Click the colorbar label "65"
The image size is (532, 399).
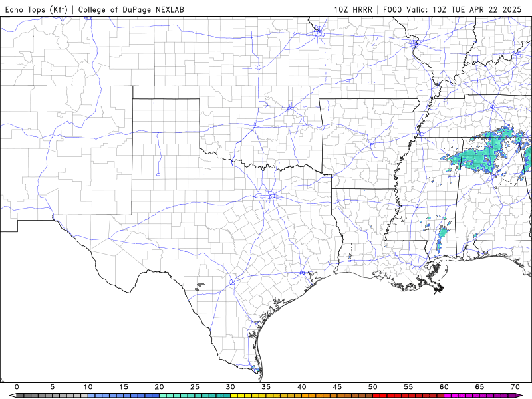point(479,387)
